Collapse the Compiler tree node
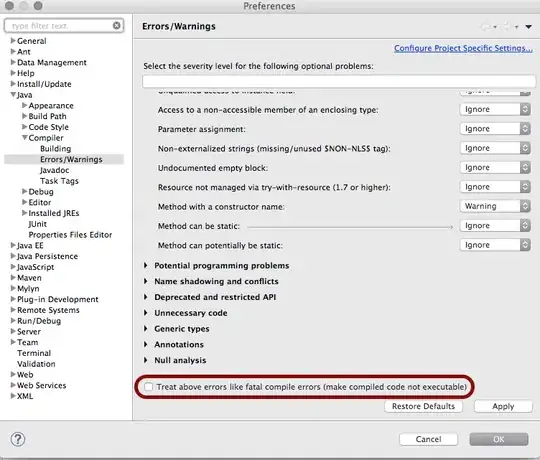This screenshot has width=540, height=460. coord(25,137)
